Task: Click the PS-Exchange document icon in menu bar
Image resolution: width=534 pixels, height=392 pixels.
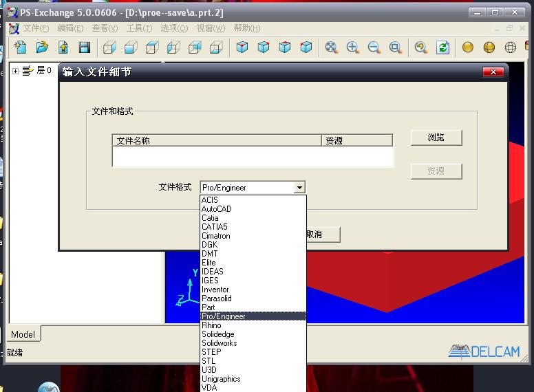Action: point(14,29)
